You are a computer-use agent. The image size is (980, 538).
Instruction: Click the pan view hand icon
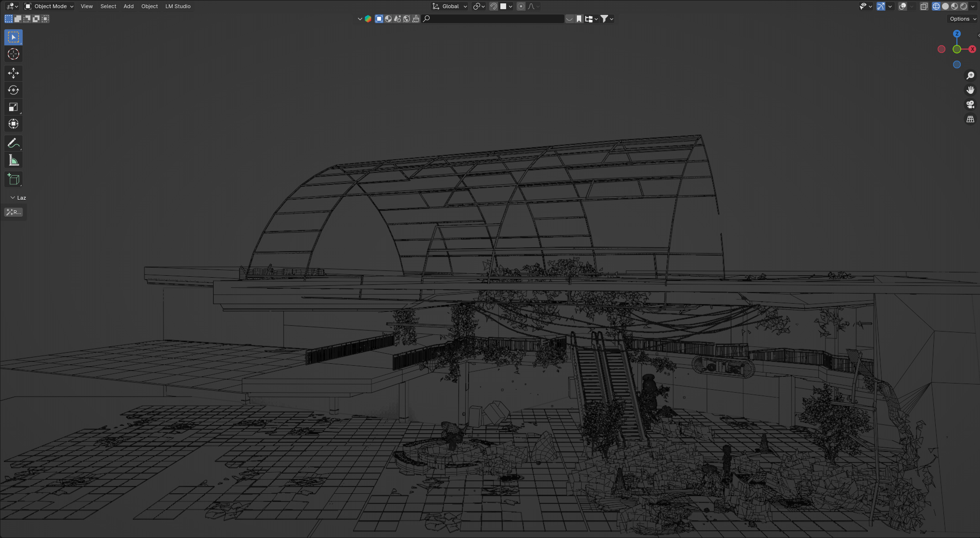pos(970,90)
